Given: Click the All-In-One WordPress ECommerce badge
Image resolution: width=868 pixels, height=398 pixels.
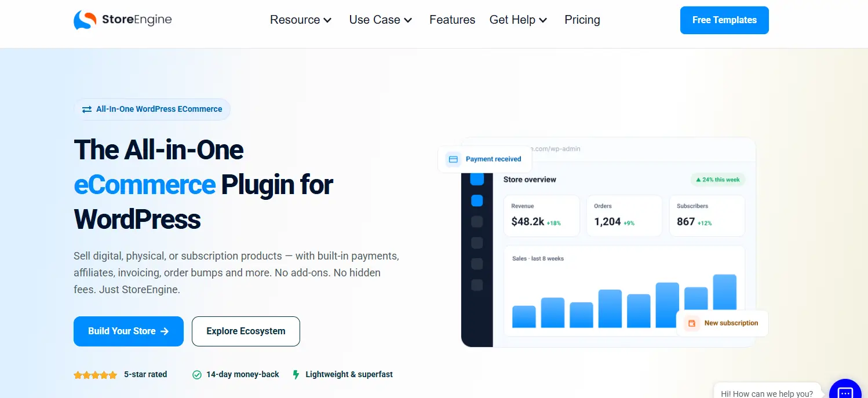Looking at the screenshot, I should pos(152,109).
